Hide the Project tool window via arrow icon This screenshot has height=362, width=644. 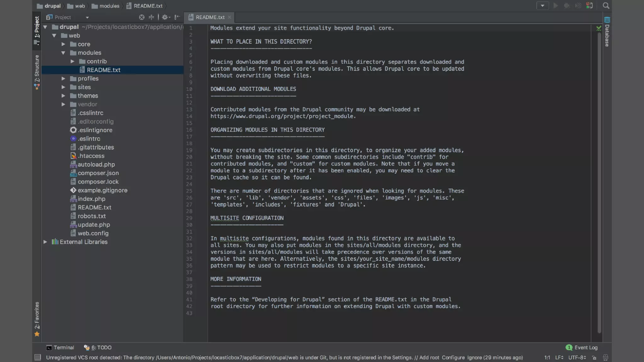[x=177, y=17]
